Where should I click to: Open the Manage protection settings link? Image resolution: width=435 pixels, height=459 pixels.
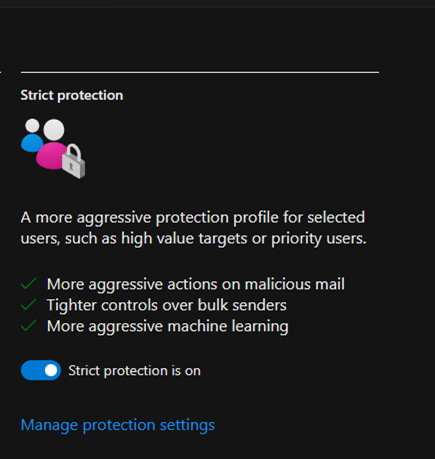click(118, 425)
